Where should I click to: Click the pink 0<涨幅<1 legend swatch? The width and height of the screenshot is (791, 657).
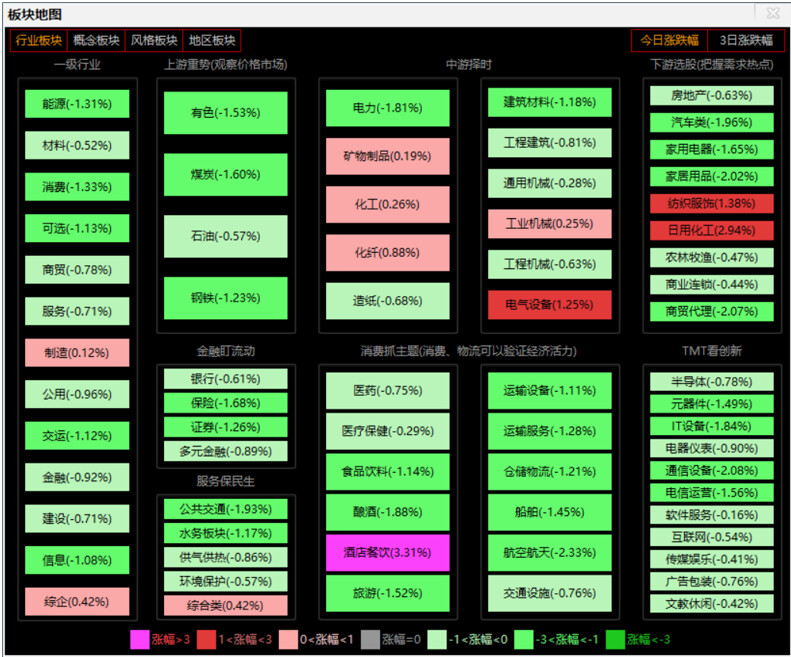point(289,640)
